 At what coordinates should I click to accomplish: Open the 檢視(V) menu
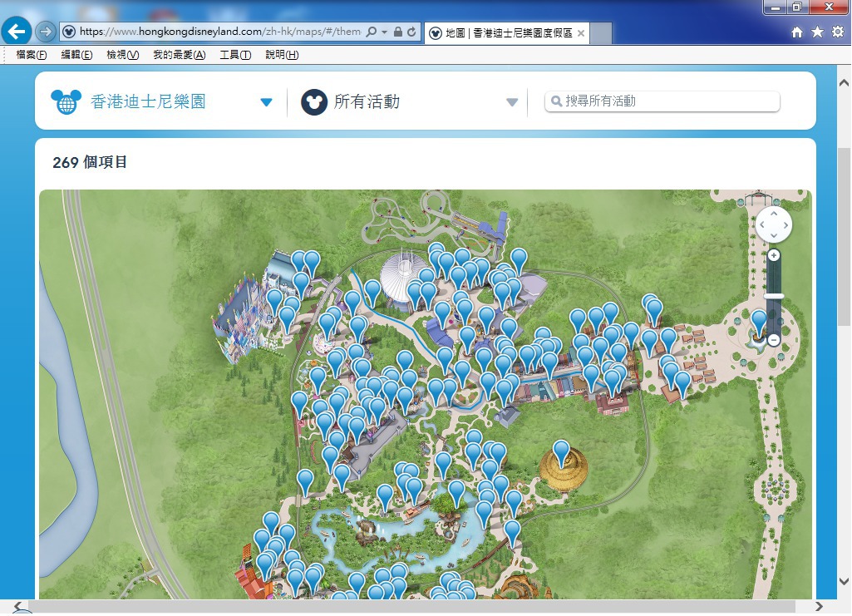tap(123, 55)
